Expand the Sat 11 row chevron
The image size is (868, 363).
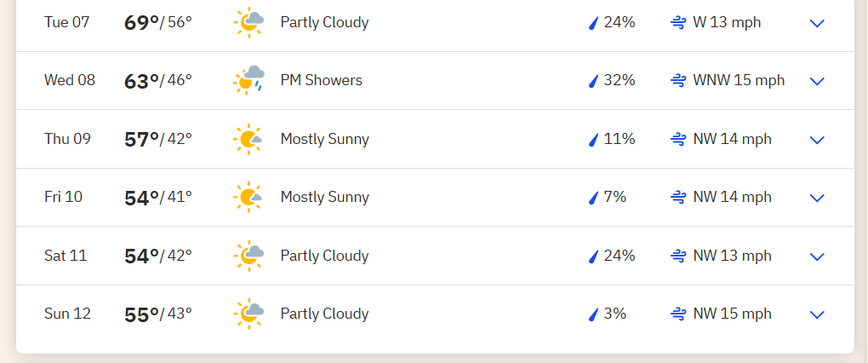click(817, 256)
